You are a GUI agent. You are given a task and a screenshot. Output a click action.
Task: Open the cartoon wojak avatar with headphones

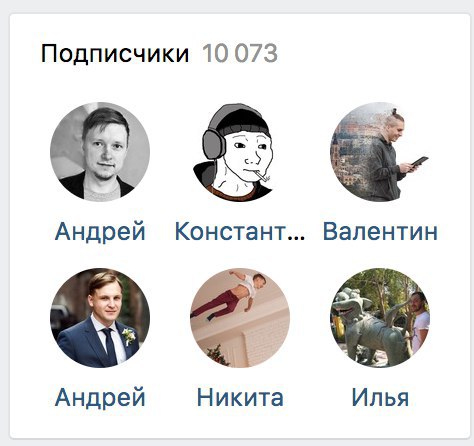tap(240, 152)
